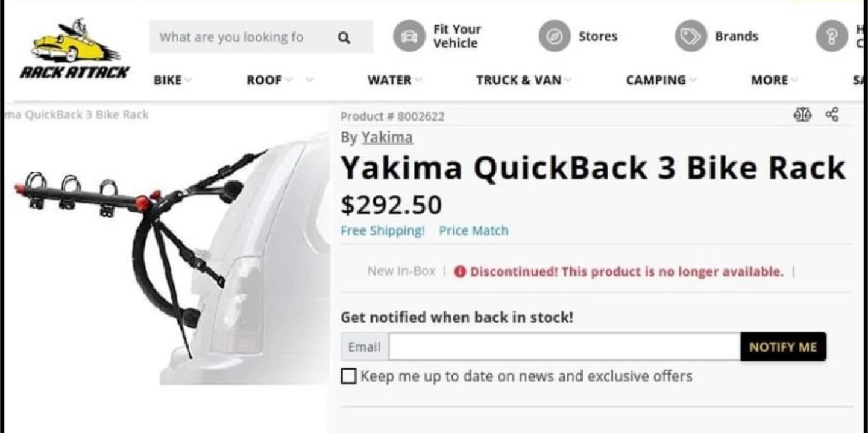The width and height of the screenshot is (868, 433).
Task: Click the Stores compass icon
Action: [554, 36]
